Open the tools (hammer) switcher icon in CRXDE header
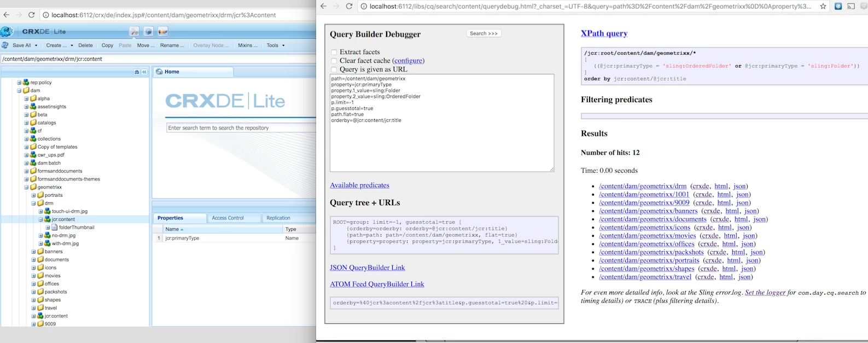The height and width of the screenshot is (343, 868). [134, 32]
